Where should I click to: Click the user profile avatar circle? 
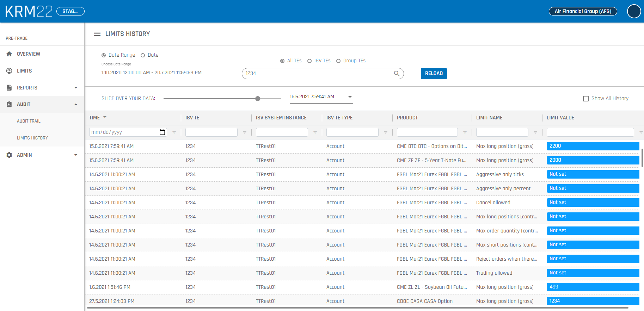pyautogui.click(x=633, y=11)
